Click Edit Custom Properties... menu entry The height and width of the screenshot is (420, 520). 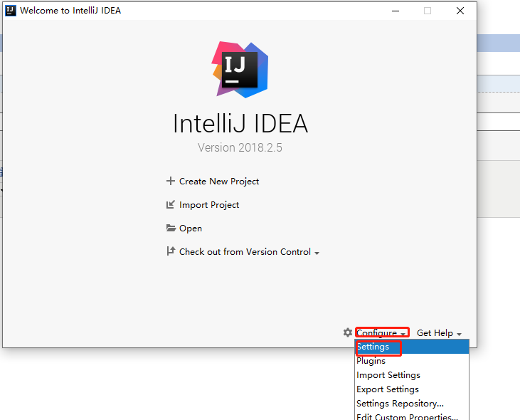[x=412, y=416]
